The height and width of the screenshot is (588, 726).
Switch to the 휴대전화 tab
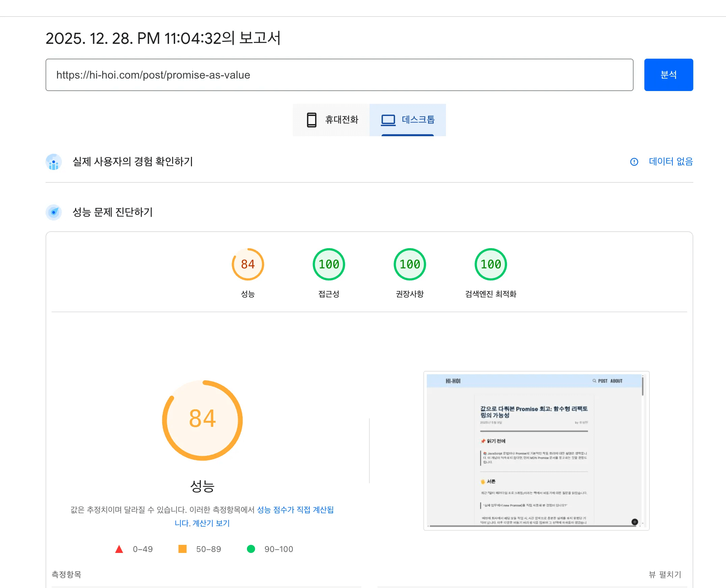pyautogui.click(x=341, y=120)
